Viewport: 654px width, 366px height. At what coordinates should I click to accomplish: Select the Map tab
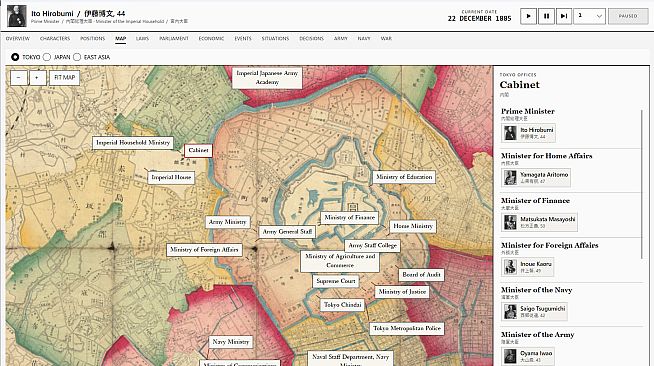(121, 38)
